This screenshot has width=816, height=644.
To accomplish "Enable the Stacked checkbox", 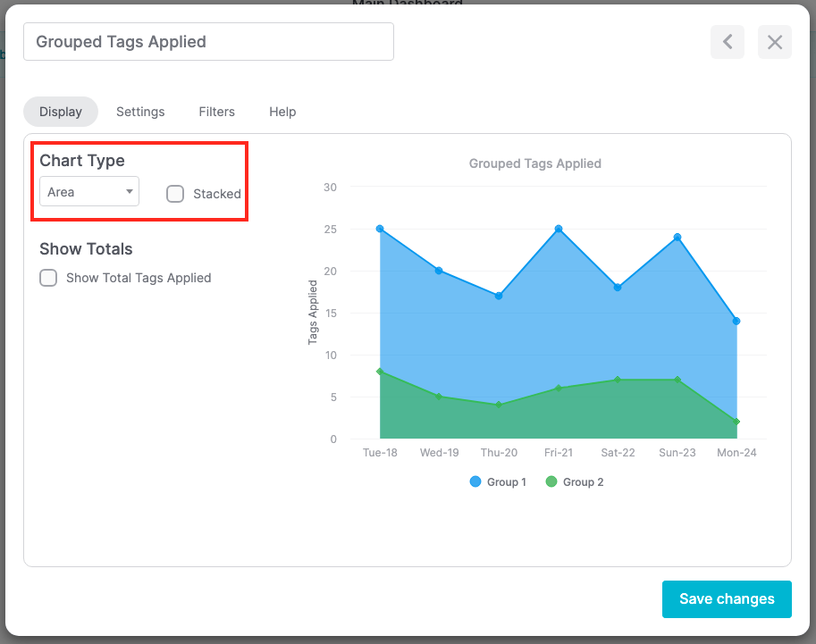I will click(175, 194).
